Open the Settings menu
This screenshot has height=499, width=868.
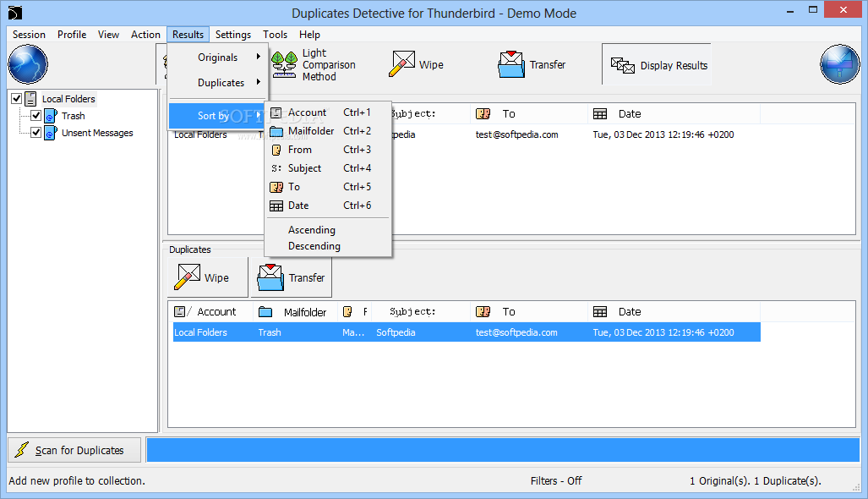click(x=233, y=35)
